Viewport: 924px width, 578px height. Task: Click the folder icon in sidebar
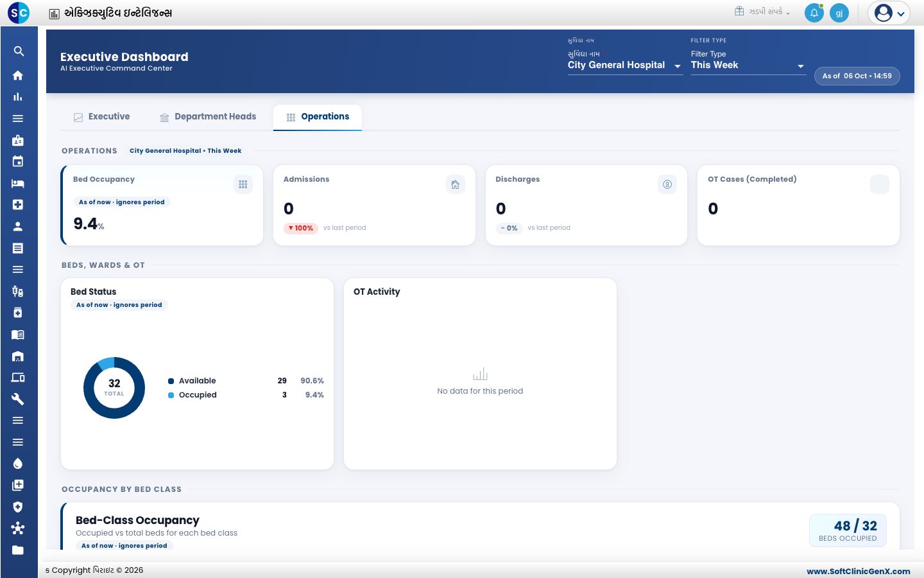click(18, 550)
